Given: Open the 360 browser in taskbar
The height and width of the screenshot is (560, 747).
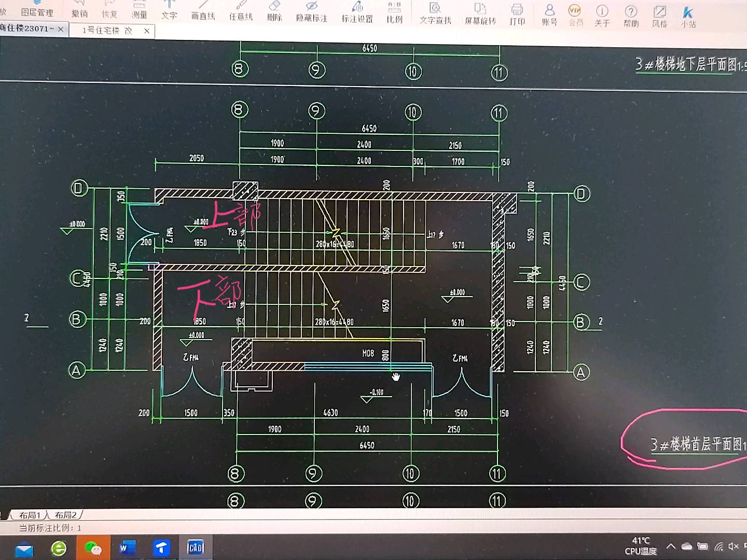Looking at the screenshot, I should [x=59, y=548].
